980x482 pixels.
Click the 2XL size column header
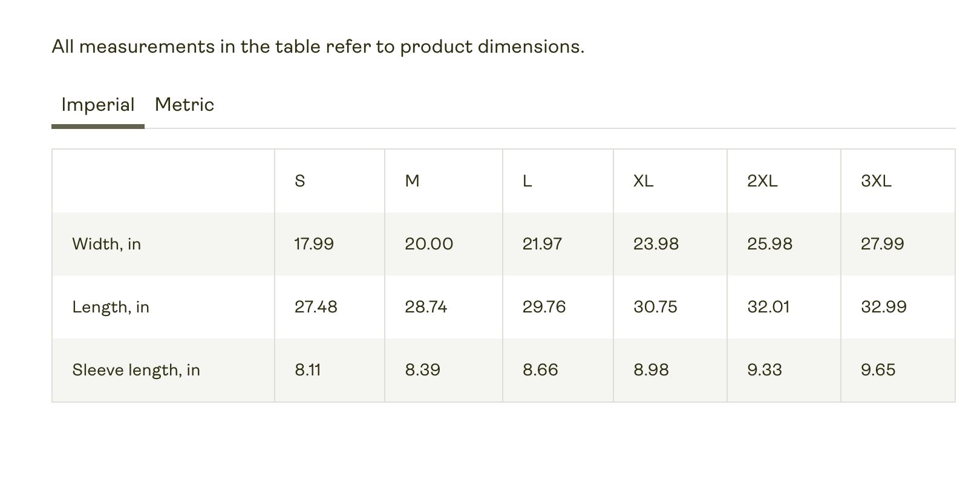pyautogui.click(x=762, y=181)
